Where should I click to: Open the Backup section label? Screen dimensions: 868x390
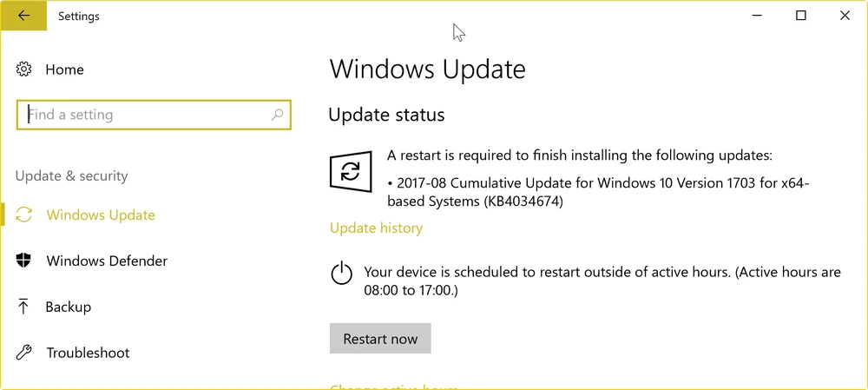point(69,307)
